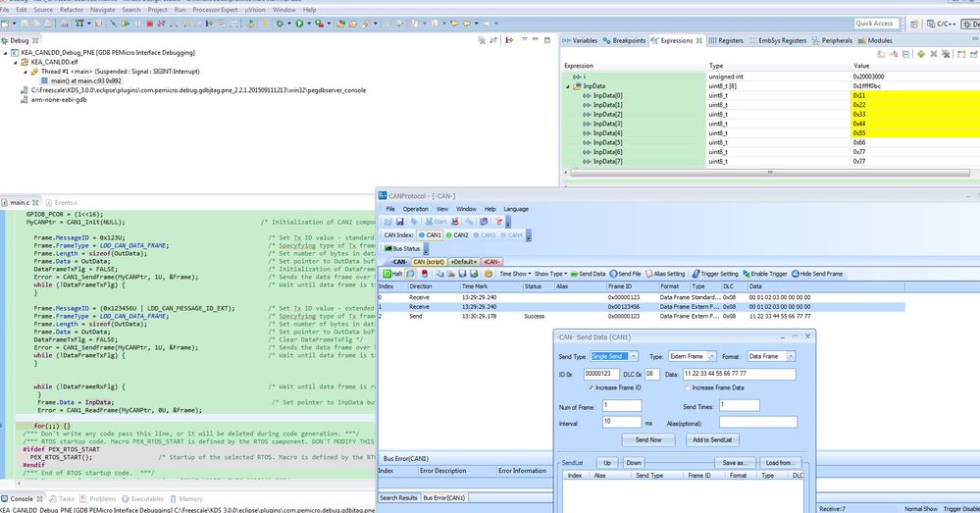Screen dimensions: 980x513
Task: Open Language menu in CANProtocol
Action: pos(516,209)
